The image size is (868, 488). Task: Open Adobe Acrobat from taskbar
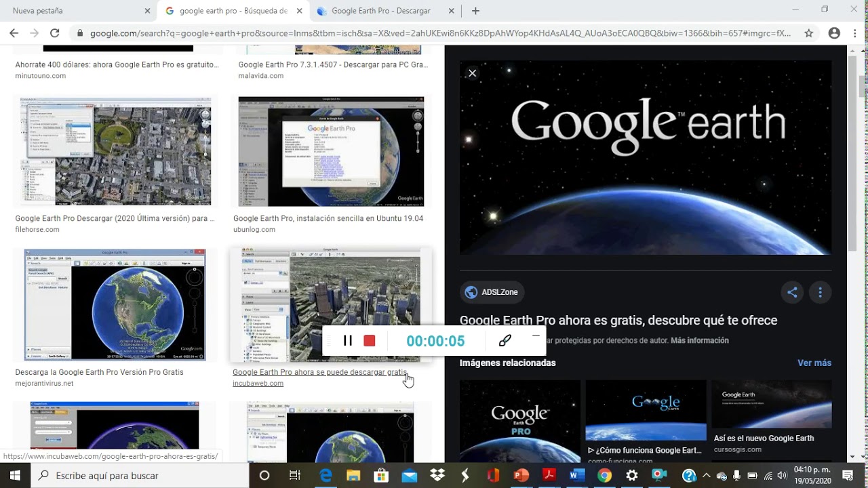click(x=549, y=475)
